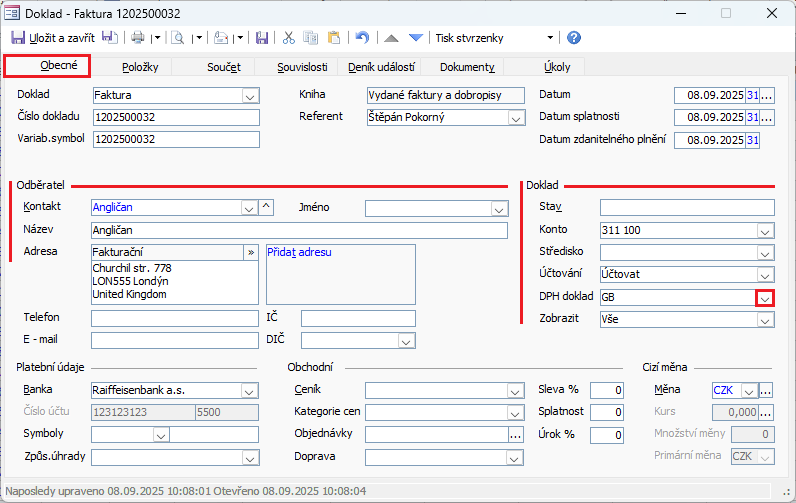Viewport: 796px width, 503px height.
Task: Click the print preview magnifier icon
Action: coord(178,38)
